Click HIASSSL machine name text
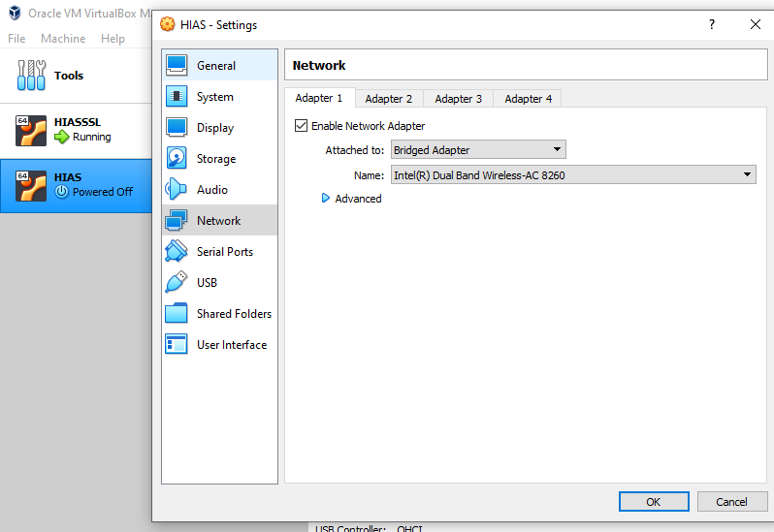 (78, 122)
